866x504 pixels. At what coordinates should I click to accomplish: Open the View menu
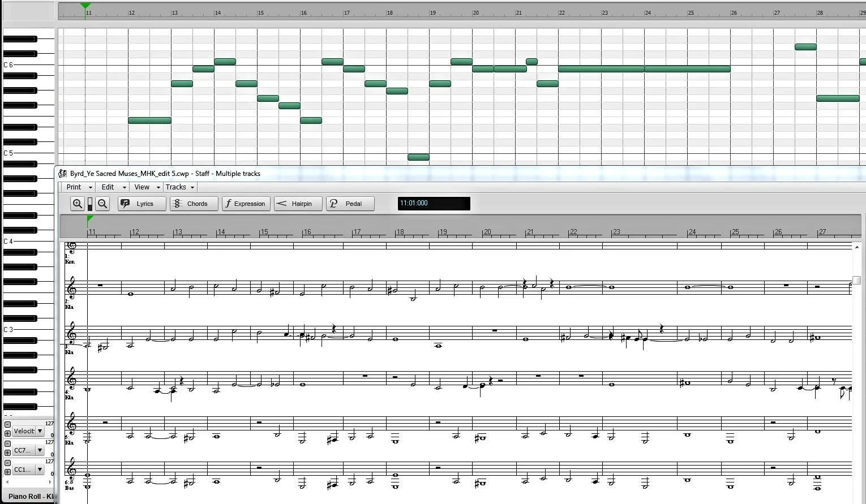(x=142, y=187)
